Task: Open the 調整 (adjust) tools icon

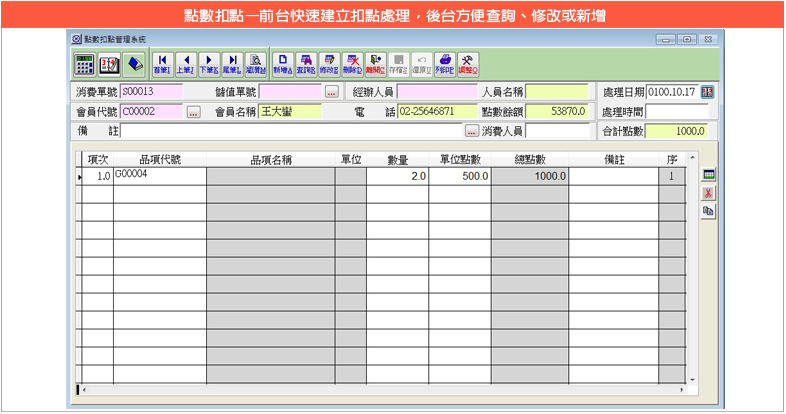Action: [x=468, y=64]
